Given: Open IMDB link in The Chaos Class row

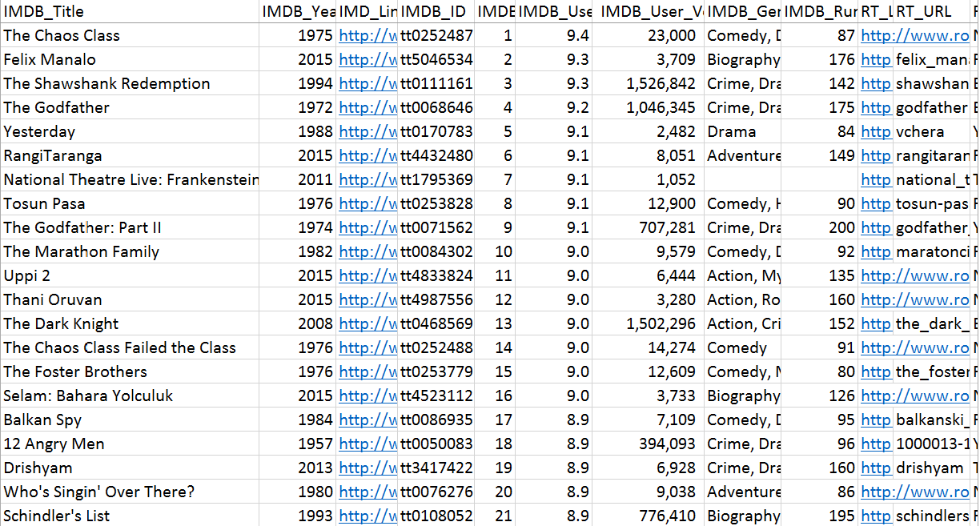Looking at the screenshot, I should tap(367, 35).
